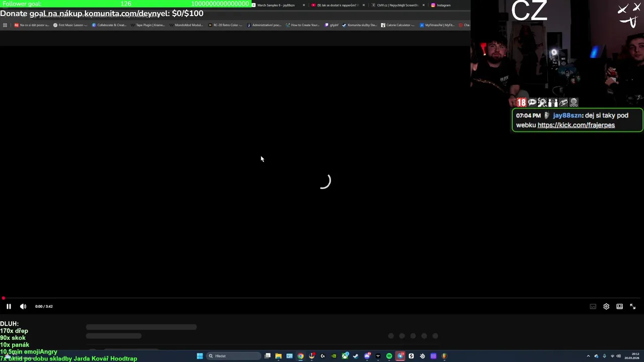Open 'Na co si dát pozor' bookmark
The image size is (644, 362).
click(32, 25)
